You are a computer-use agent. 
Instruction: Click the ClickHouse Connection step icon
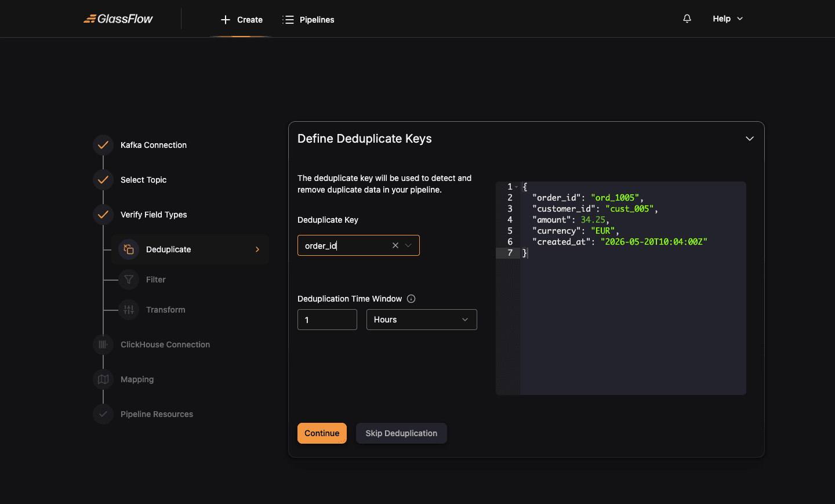103,345
